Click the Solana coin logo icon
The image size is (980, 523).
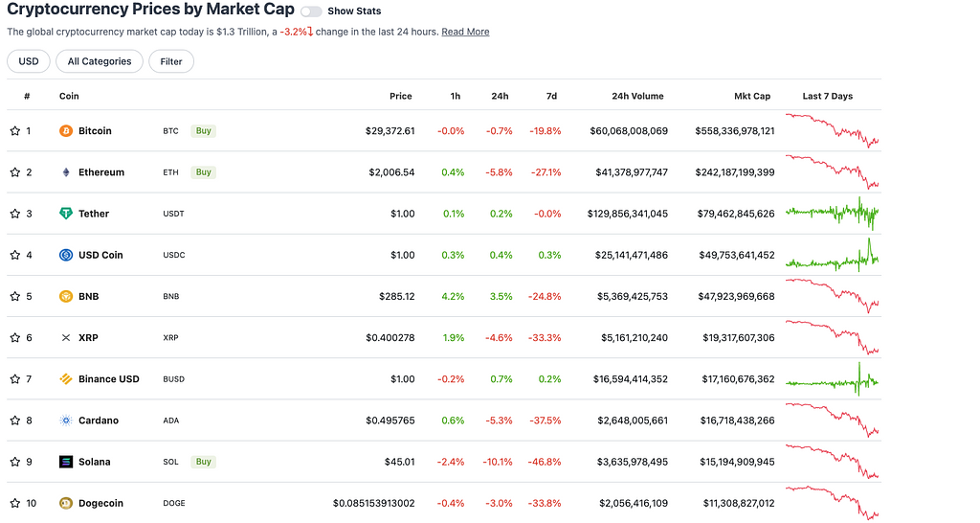pyautogui.click(x=66, y=462)
